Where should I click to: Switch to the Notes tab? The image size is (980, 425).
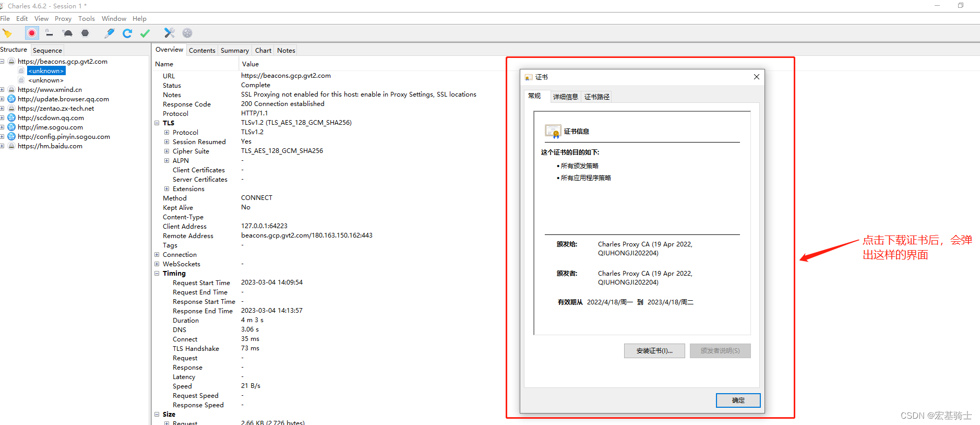pyautogui.click(x=286, y=51)
